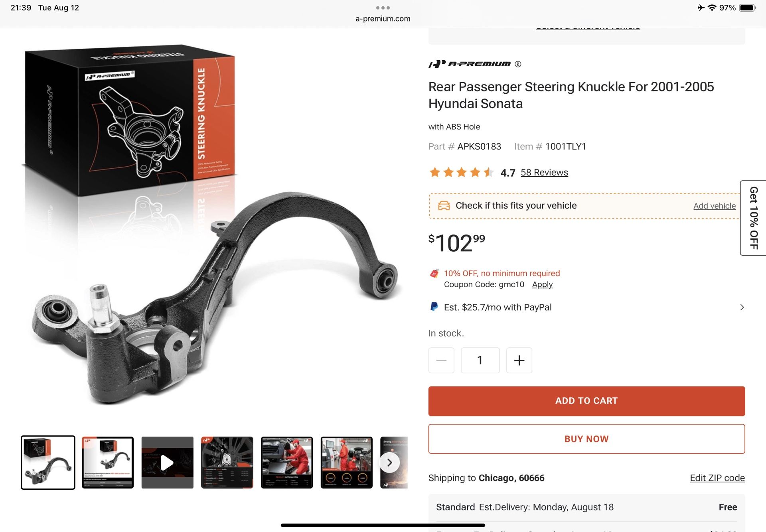Play the product video thumbnail
The image size is (766, 532).
coord(167,463)
